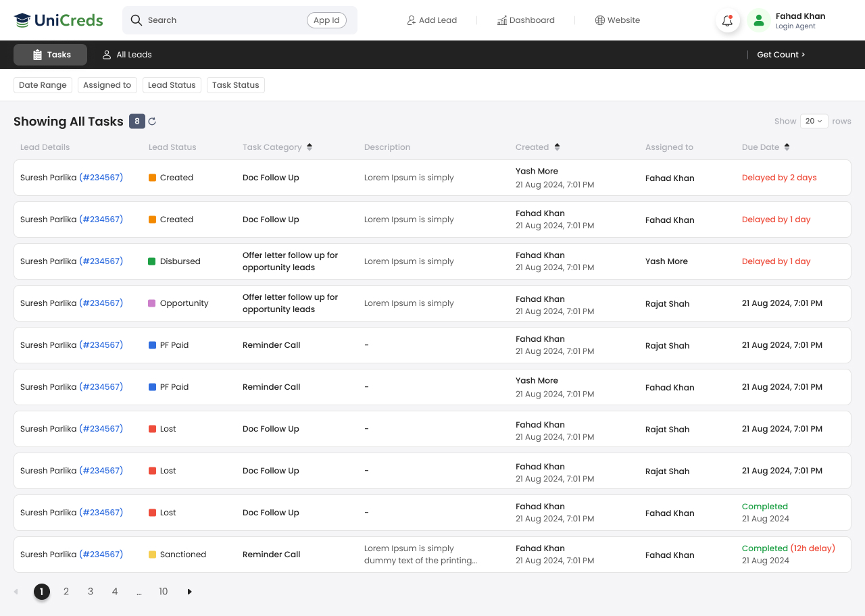The image size is (865, 616).
Task: Click the App Id pill in search
Action: pyautogui.click(x=326, y=20)
